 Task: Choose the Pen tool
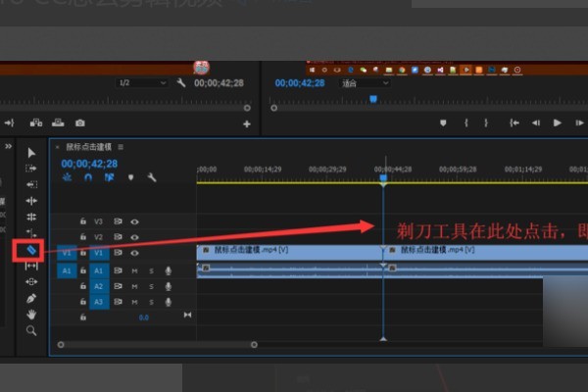pos(31,298)
